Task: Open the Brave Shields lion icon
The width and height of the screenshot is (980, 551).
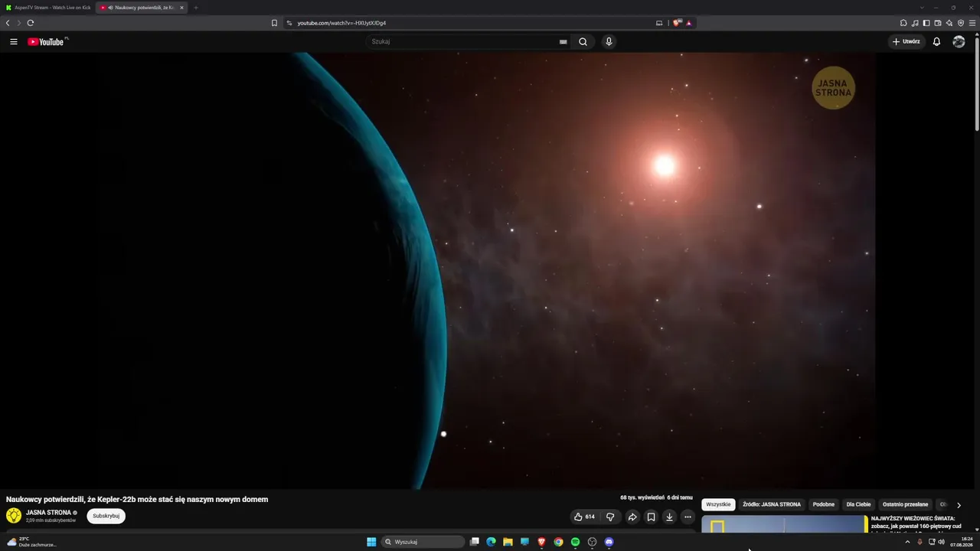Action: click(x=677, y=23)
